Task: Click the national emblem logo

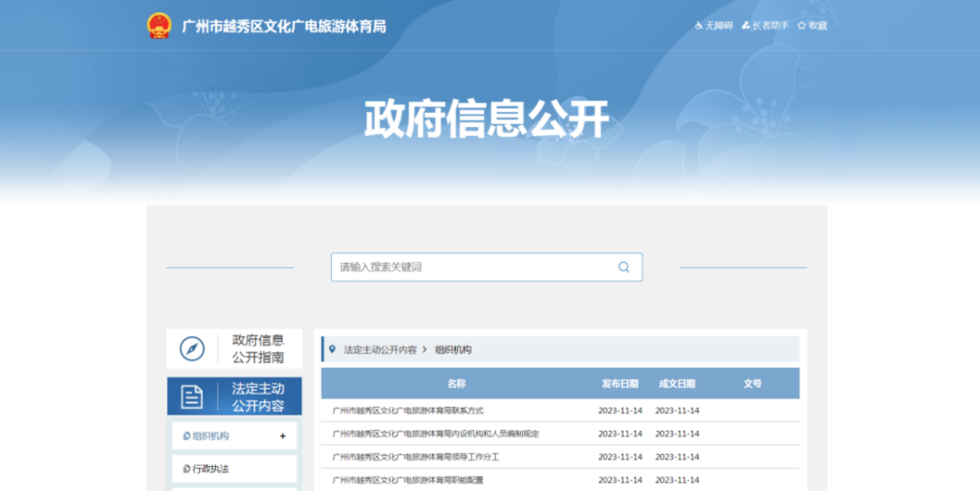Action: [159, 26]
